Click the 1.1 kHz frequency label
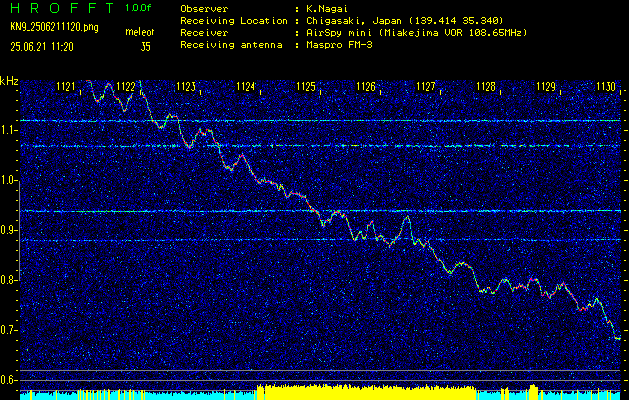 [x=9, y=130]
